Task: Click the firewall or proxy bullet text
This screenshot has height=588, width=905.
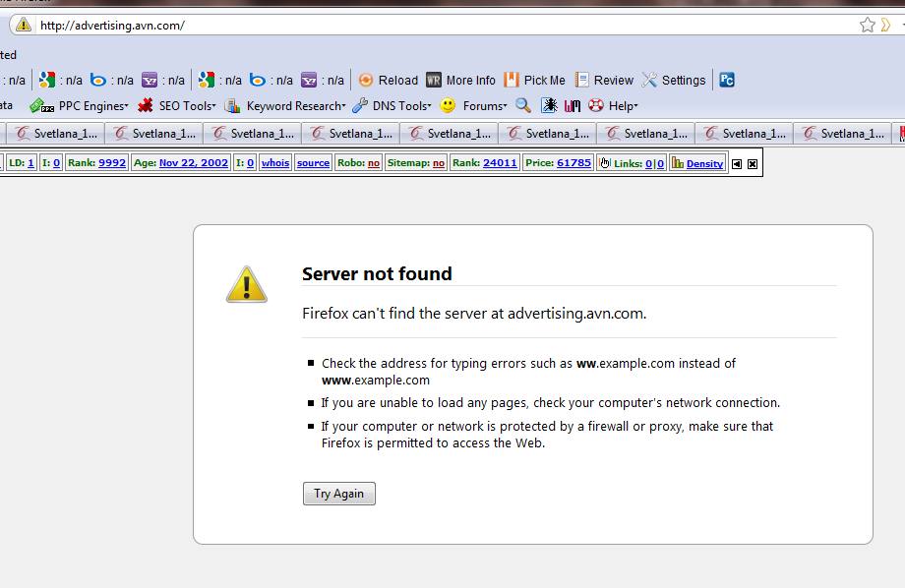Action: (x=547, y=435)
